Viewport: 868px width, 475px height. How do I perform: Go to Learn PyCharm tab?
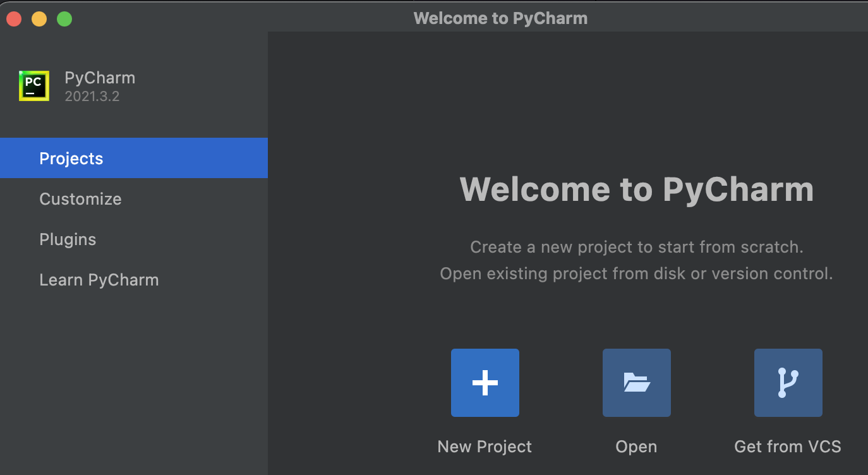click(x=134, y=280)
